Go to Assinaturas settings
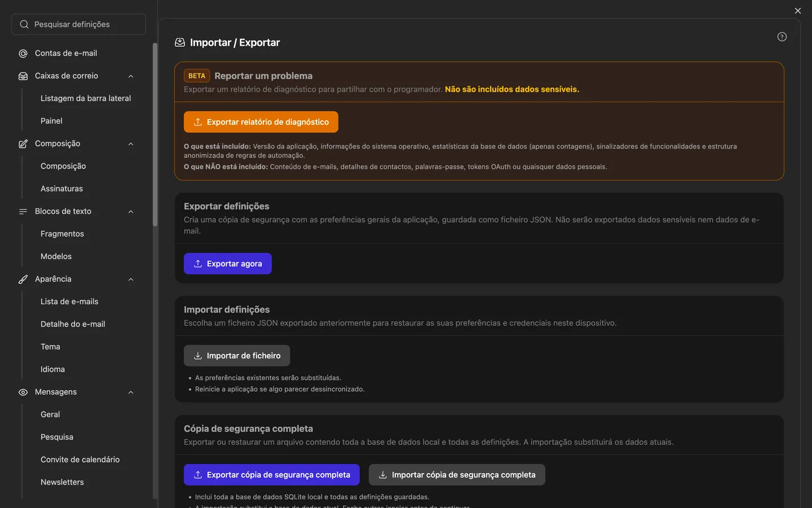This screenshot has height=508, width=812. click(61, 189)
